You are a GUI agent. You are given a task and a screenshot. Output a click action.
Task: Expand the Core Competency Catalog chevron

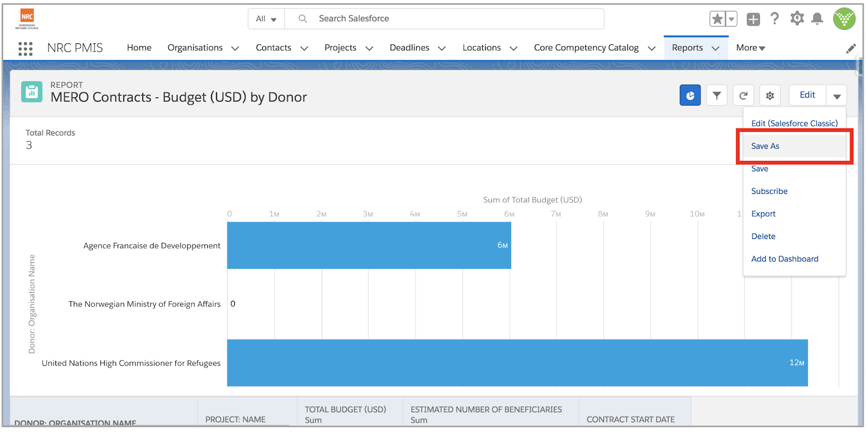(x=652, y=48)
